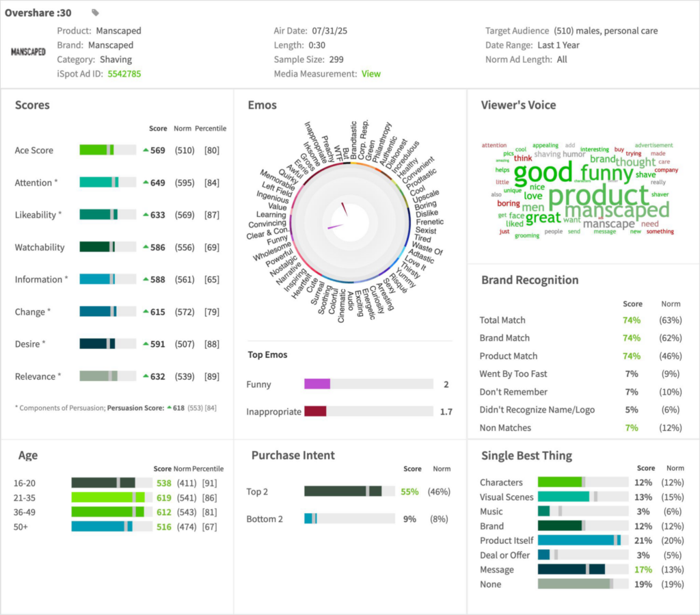Click the green arrow beside Likeability score 633

coord(146,215)
